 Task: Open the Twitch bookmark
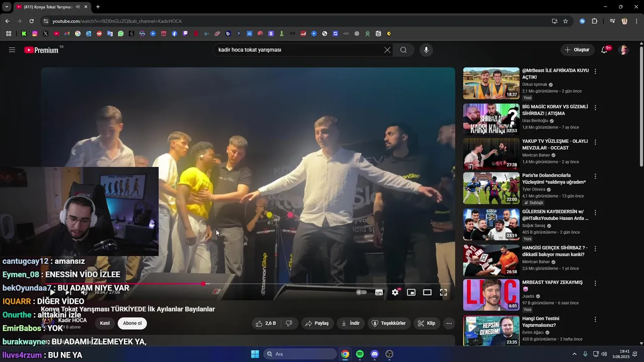click(185, 34)
